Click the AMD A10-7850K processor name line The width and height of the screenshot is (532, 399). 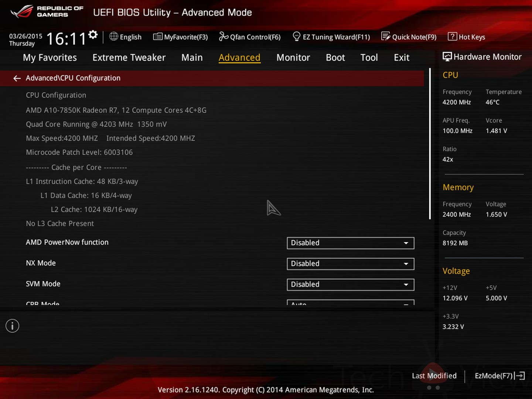point(116,110)
